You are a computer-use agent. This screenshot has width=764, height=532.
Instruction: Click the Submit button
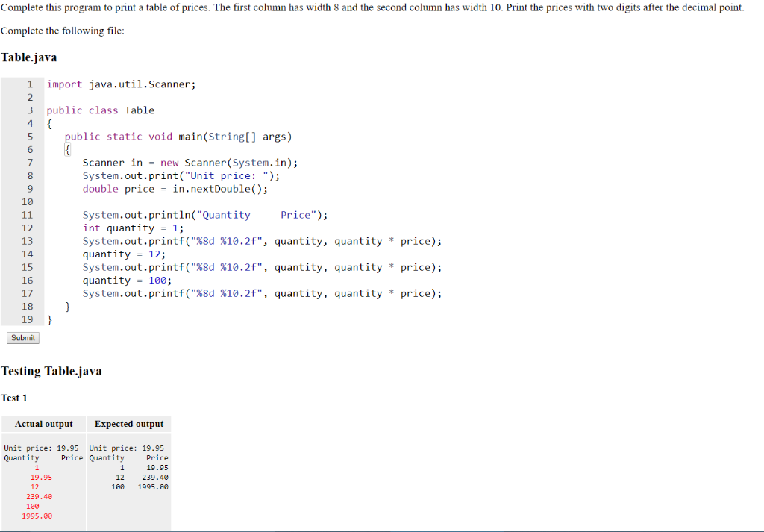22,337
